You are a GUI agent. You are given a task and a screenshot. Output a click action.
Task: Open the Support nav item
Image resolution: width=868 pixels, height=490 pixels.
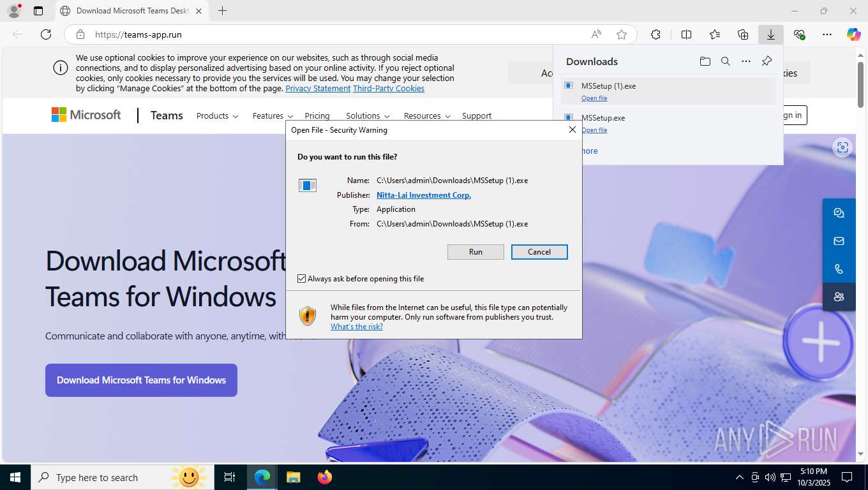point(477,116)
